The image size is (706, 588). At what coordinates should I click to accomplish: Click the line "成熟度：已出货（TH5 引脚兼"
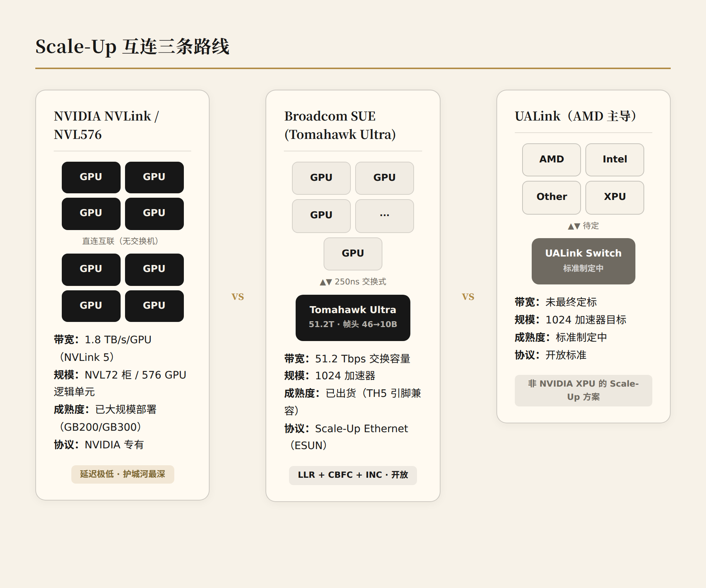[353, 393]
